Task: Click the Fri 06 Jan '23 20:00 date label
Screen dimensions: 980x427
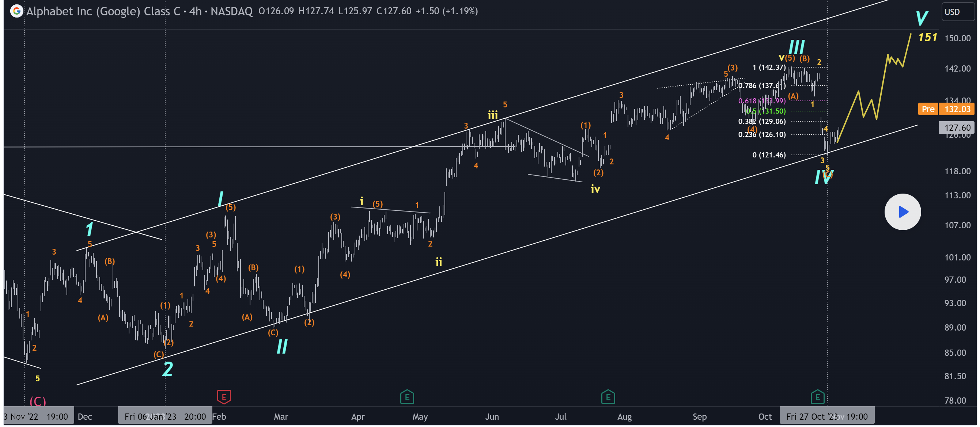Action: coord(165,416)
